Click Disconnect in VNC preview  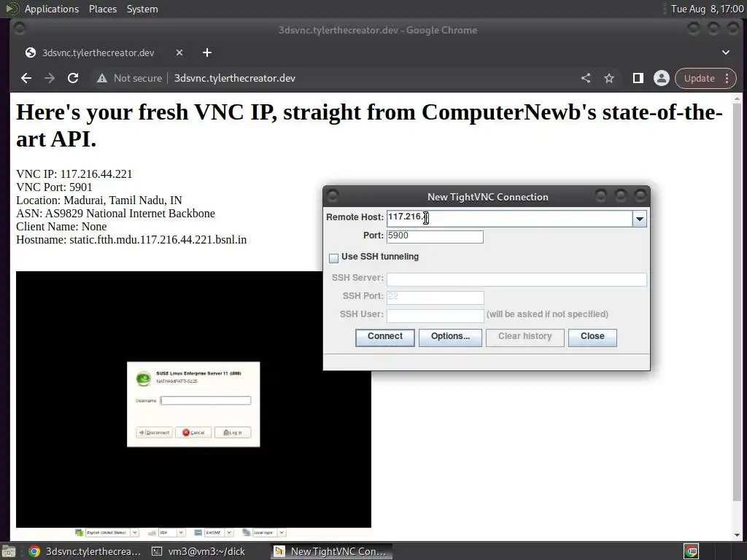(x=155, y=432)
